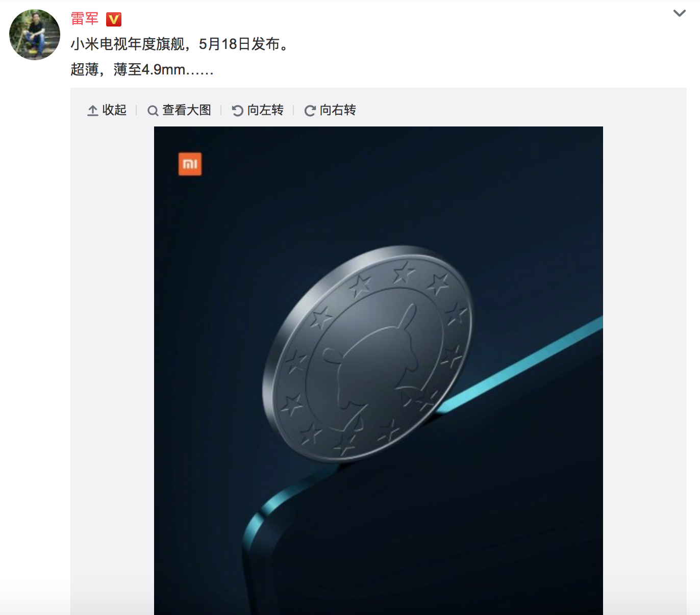
Task: Click the magnifier icon beside 查看大图
Action: click(x=153, y=111)
